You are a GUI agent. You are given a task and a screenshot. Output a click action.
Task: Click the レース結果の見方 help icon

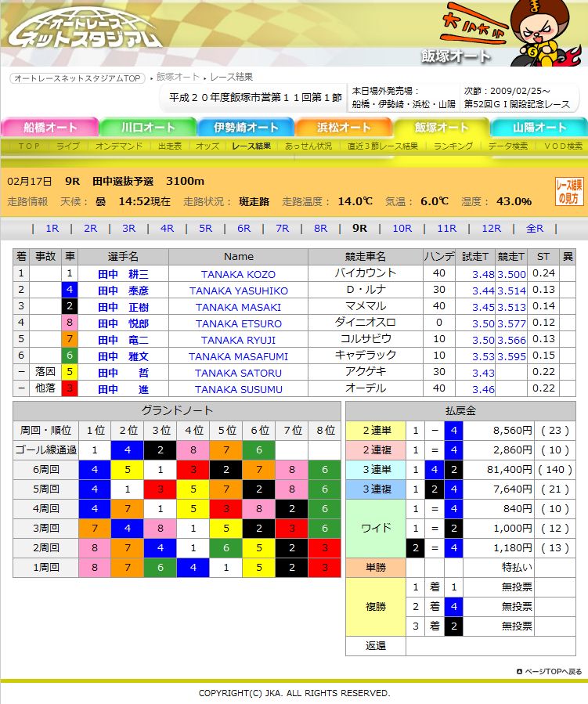coord(568,192)
